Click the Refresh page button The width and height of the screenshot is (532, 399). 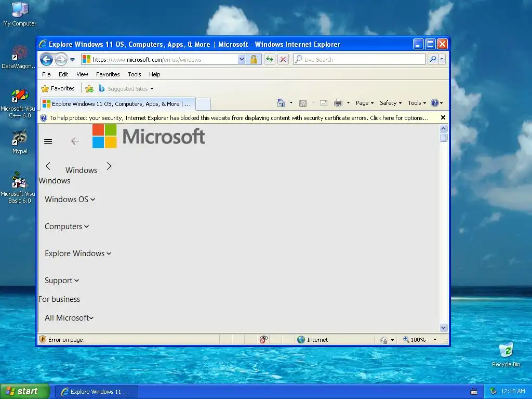(x=270, y=60)
